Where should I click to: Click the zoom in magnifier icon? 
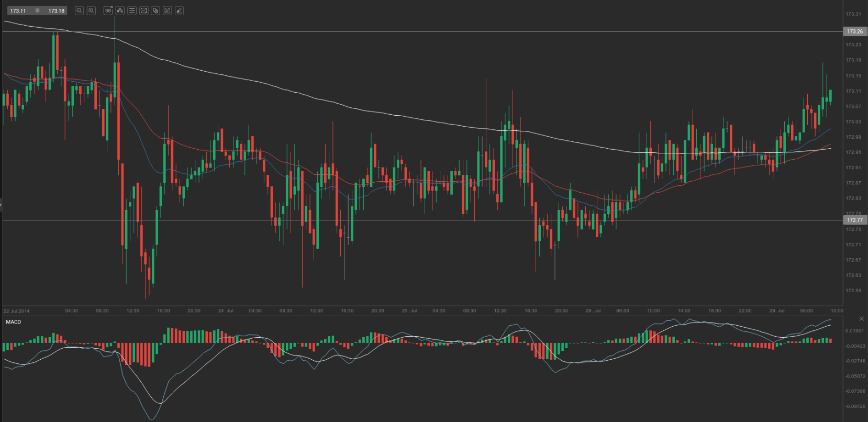(91, 10)
